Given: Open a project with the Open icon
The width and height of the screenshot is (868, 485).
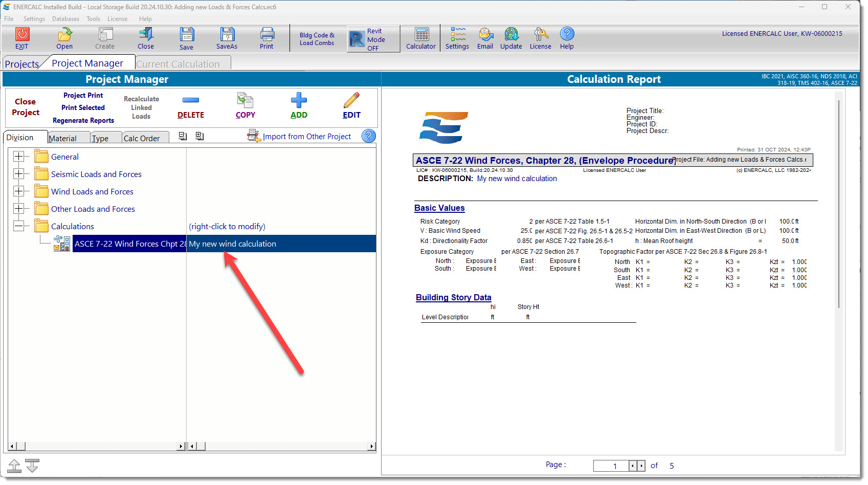Looking at the screenshot, I should (x=64, y=38).
